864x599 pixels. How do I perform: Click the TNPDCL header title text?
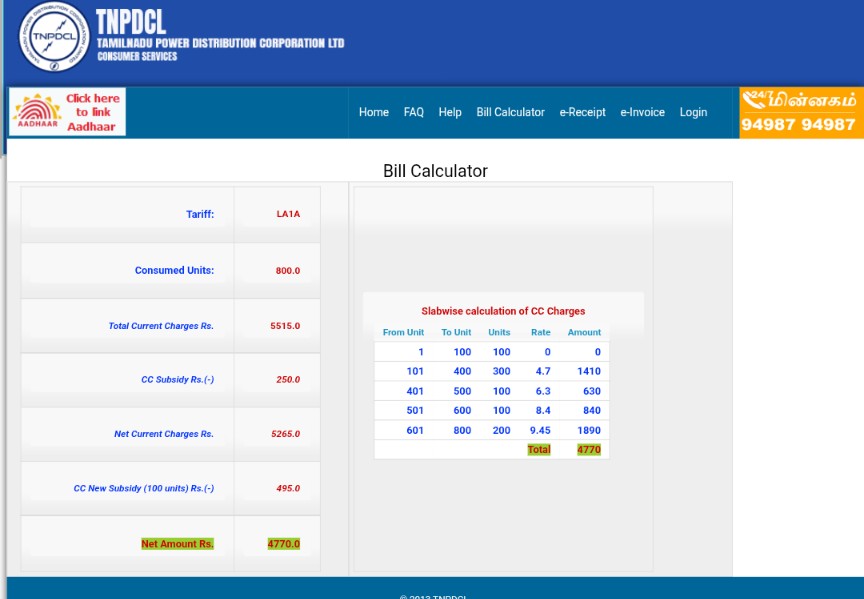coord(131,23)
